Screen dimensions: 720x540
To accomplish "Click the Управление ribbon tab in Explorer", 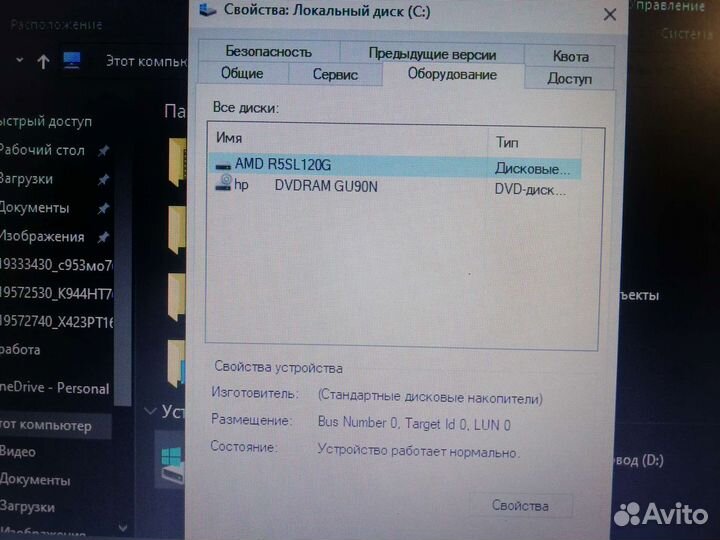I will 668,6.
